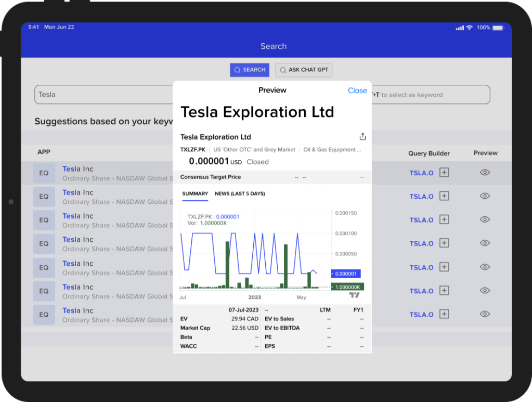Open the TSLA.O link in second row

click(421, 197)
